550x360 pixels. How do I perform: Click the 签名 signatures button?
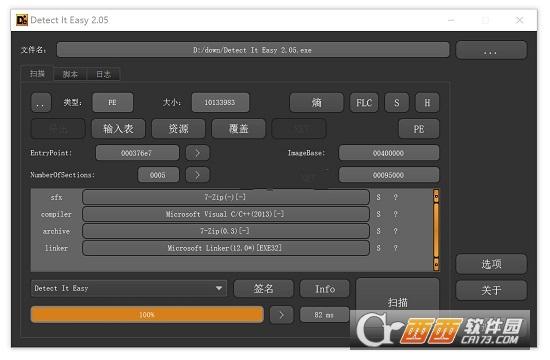coord(263,289)
